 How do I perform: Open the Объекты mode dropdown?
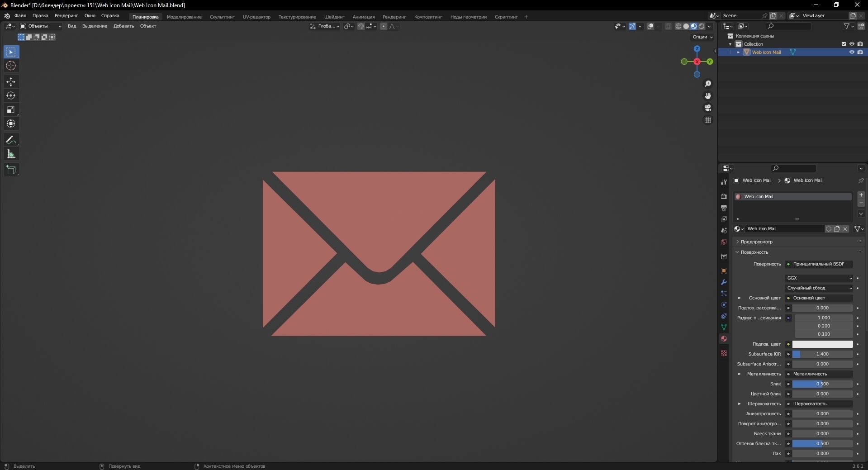[40, 26]
